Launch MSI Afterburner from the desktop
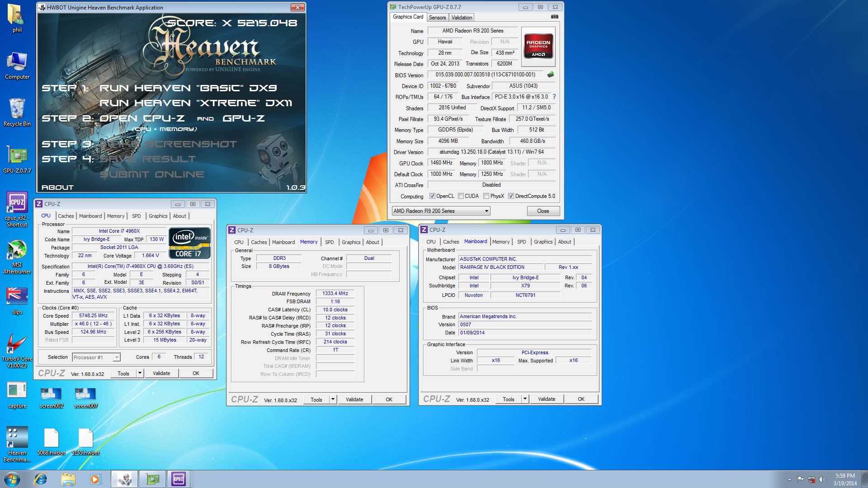Screen dimensions: 868x488 [x=17, y=257]
